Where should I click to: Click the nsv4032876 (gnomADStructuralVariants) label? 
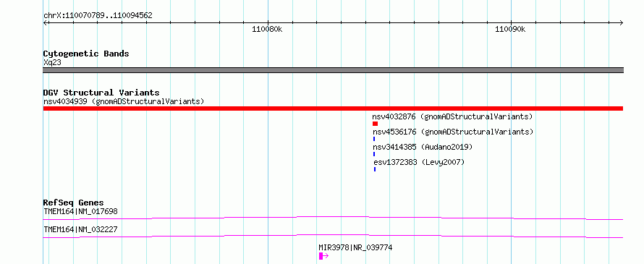pos(452,116)
